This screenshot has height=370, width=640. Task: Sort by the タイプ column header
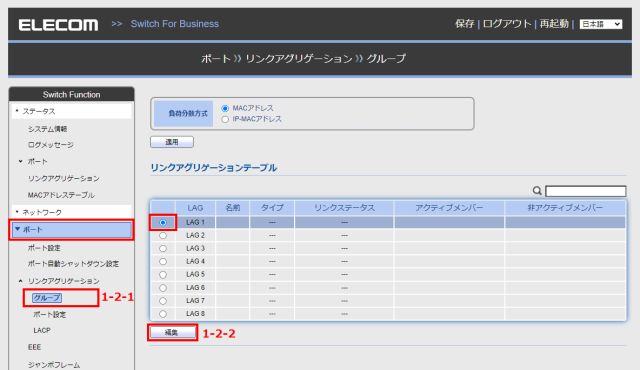(272, 208)
